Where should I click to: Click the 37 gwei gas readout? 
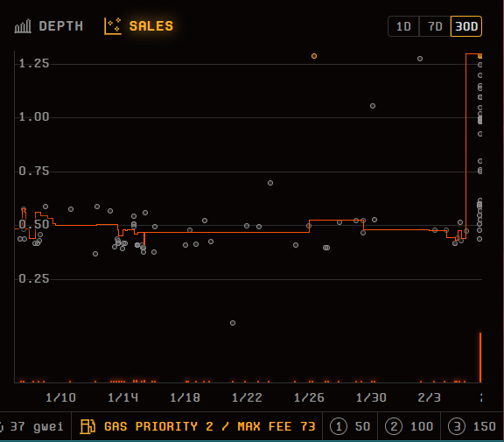pyautogui.click(x=32, y=426)
